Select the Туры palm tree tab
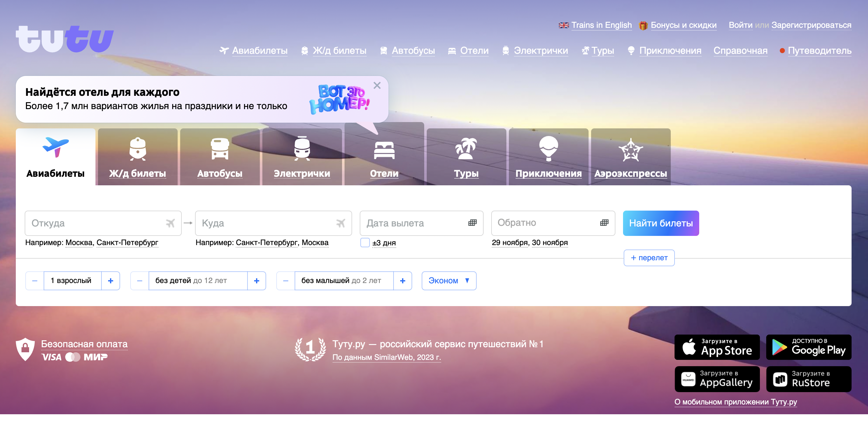The width and height of the screenshot is (868, 425). point(466,157)
